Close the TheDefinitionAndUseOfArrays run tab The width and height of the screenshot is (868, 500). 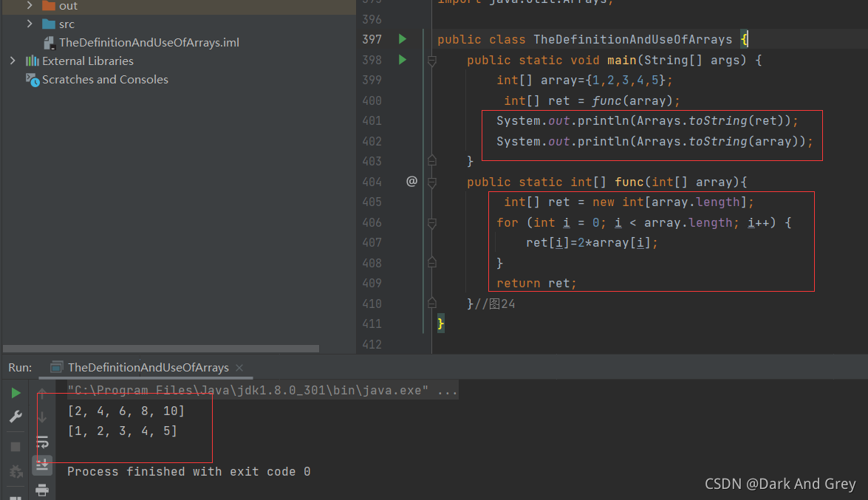pyautogui.click(x=239, y=368)
